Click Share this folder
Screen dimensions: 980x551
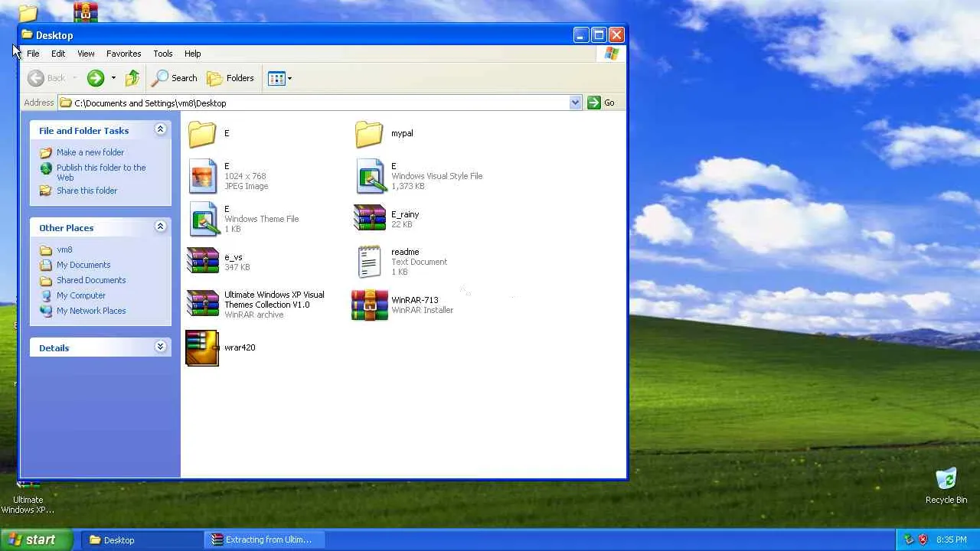(x=87, y=191)
